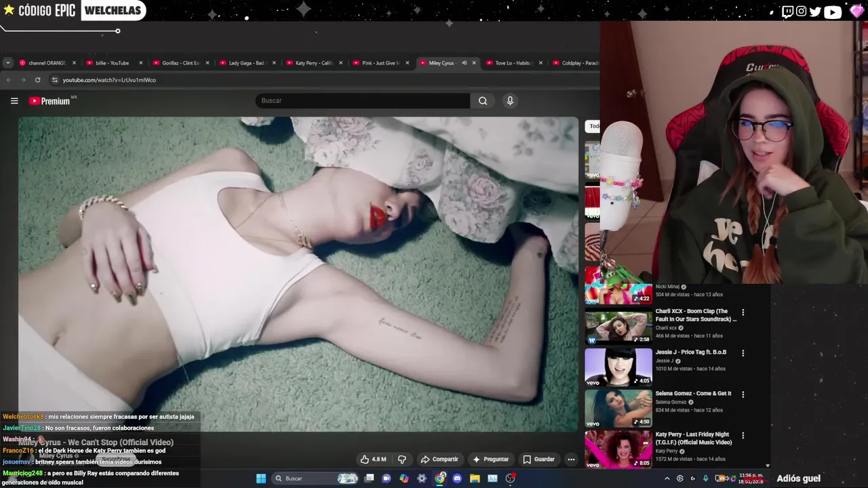This screenshot has width=868, height=488.
Task: Reload the page in browser toolbar
Action: (37, 80)
